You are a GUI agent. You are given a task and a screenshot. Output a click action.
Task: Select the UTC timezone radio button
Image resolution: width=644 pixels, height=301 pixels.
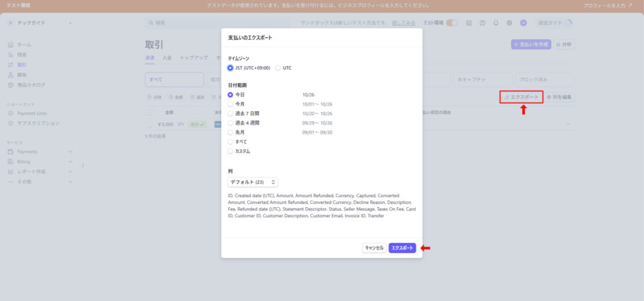coord(278,68)
